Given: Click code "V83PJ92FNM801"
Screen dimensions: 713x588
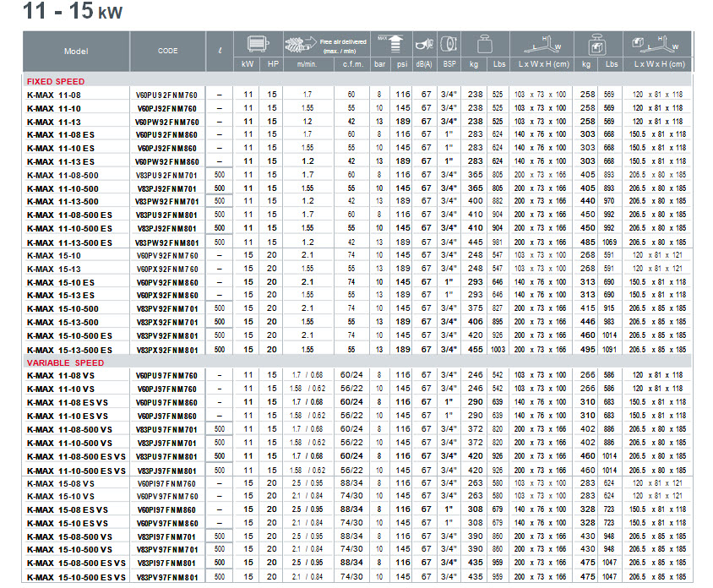Looking at the screenshot, I should 167,229.
